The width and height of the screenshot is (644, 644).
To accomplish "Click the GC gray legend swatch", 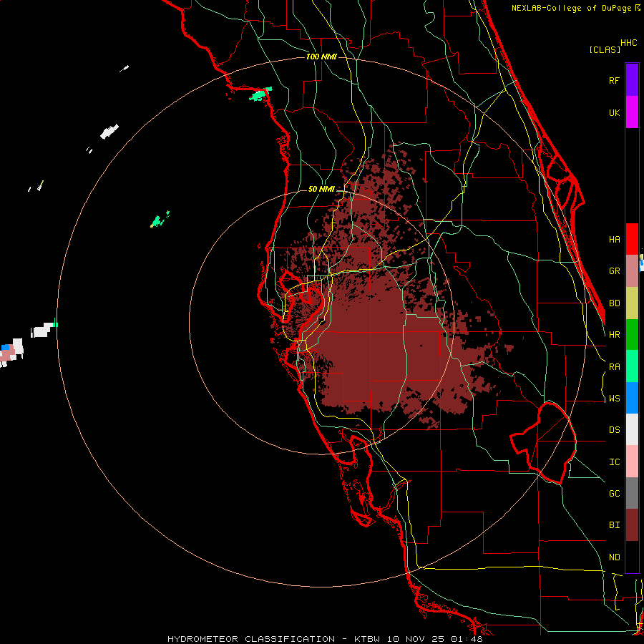I will point(632,493).
